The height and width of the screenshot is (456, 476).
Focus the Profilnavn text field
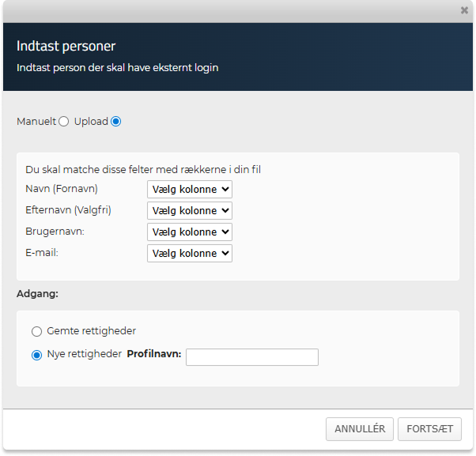click(x=251, y=357)
